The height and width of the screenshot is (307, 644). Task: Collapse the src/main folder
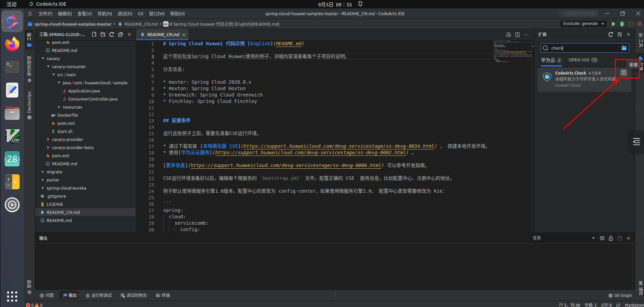tap(54, 75)
